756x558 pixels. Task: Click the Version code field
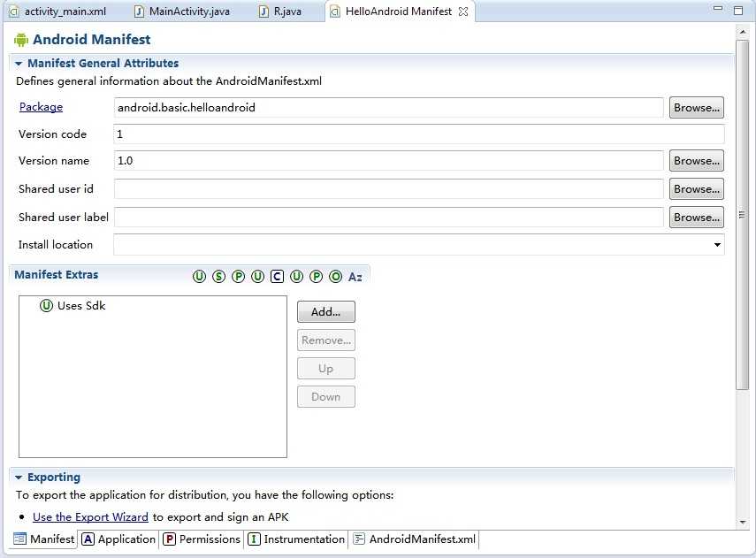pyautogui.click(x=419, y=134)
